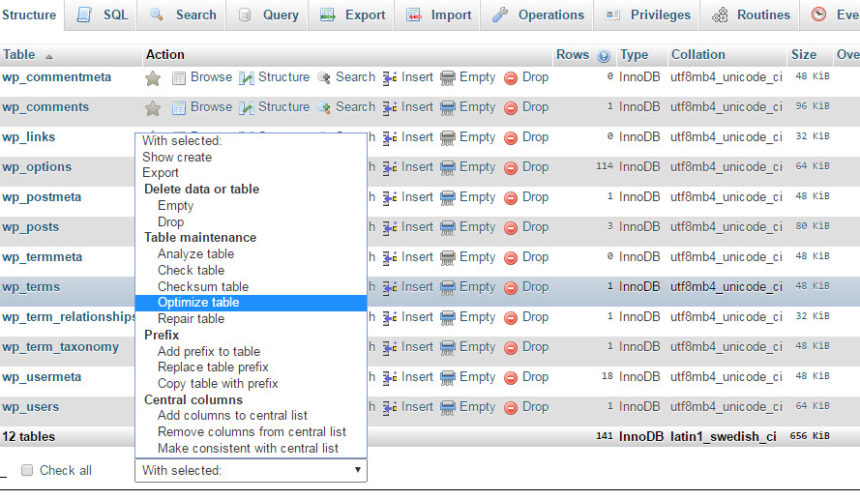This screenshot has height=500, width=860.
Task: Open wp_posts table link
Action: (30, 227)
